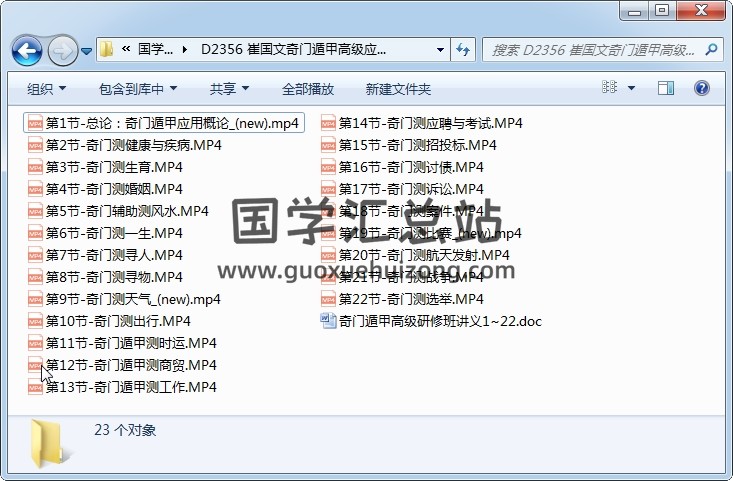Click the 新建文件夹 button
This screenshot has height=481, width=733.
click(398, 89)
